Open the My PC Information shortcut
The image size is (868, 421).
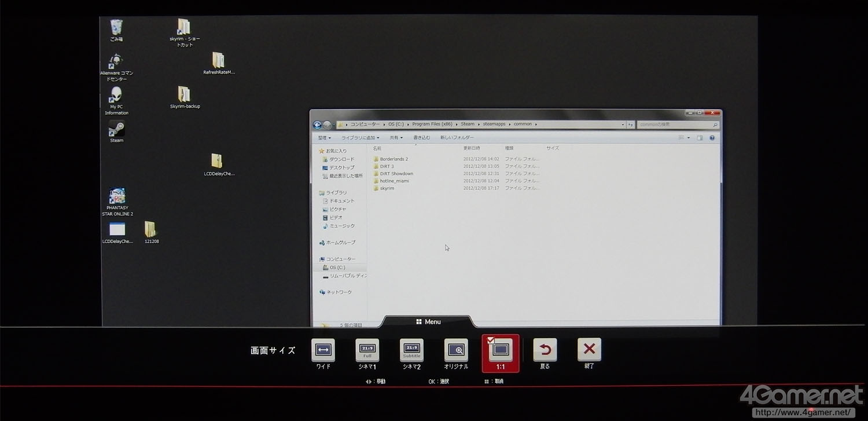coord(116,101)
